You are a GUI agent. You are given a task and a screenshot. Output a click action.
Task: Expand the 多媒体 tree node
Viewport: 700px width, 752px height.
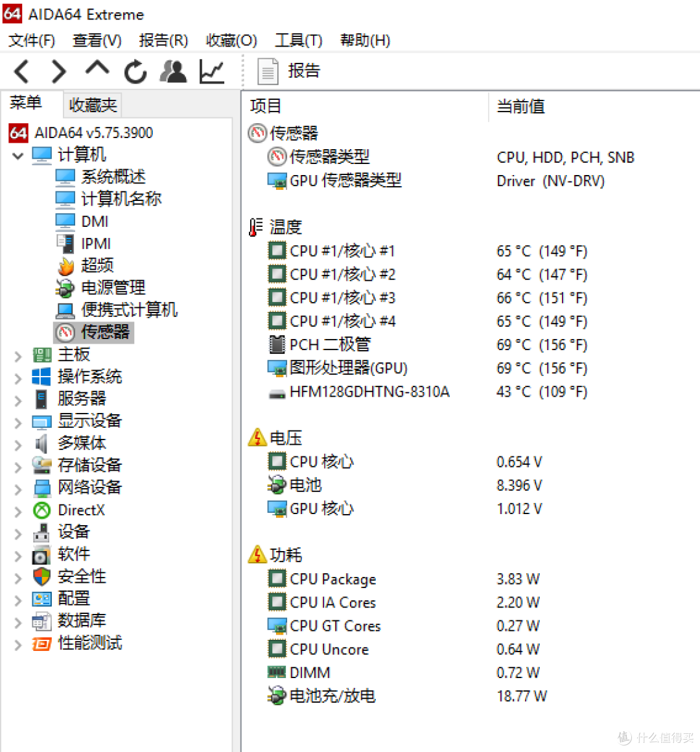tap(17, 445)
